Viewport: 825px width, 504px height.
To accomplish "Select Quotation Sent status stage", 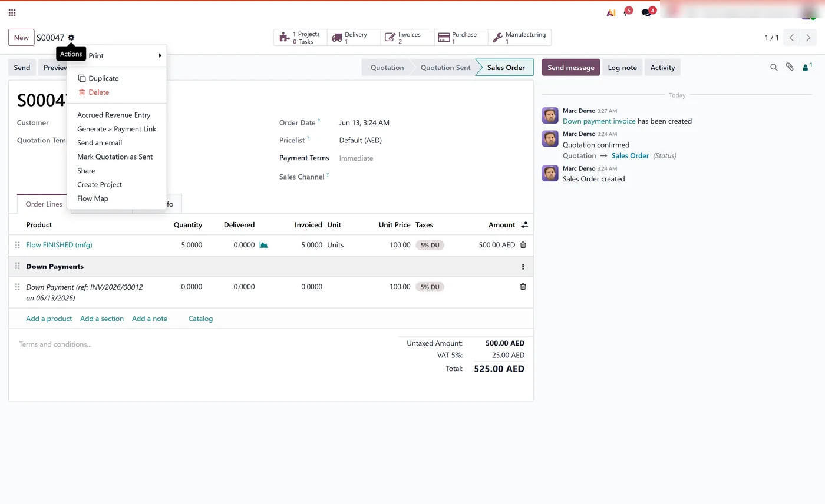I will (445, 67).
